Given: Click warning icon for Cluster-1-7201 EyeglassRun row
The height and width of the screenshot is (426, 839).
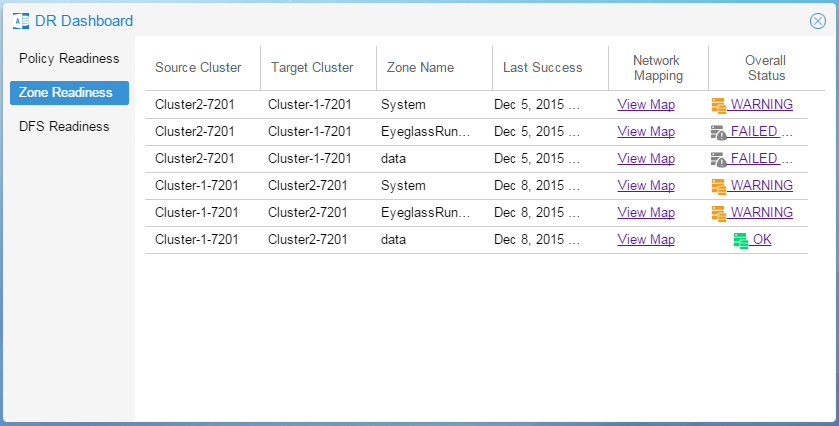Looking at the screenshot, I should pyautogui.click(x=719, y=213).
